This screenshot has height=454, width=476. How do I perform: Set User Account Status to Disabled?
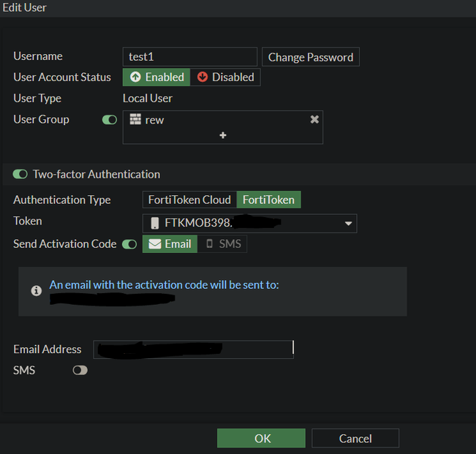(225, 77)
